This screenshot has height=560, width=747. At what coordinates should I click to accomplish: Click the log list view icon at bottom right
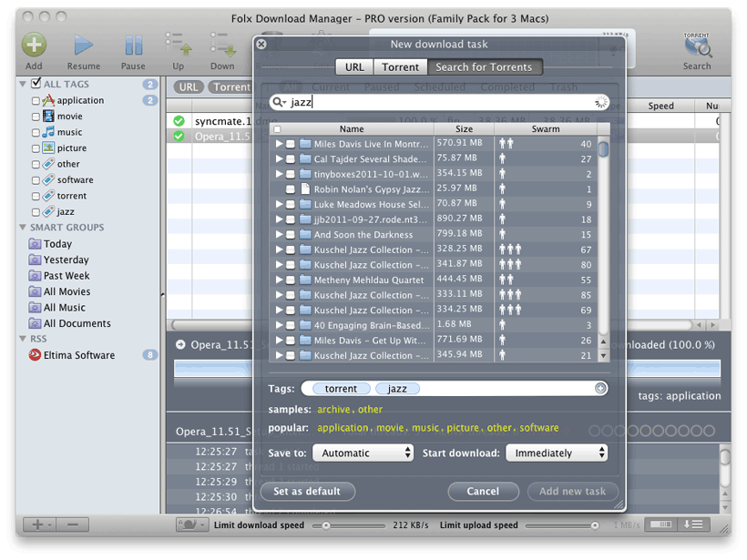[x=693, y=524]
